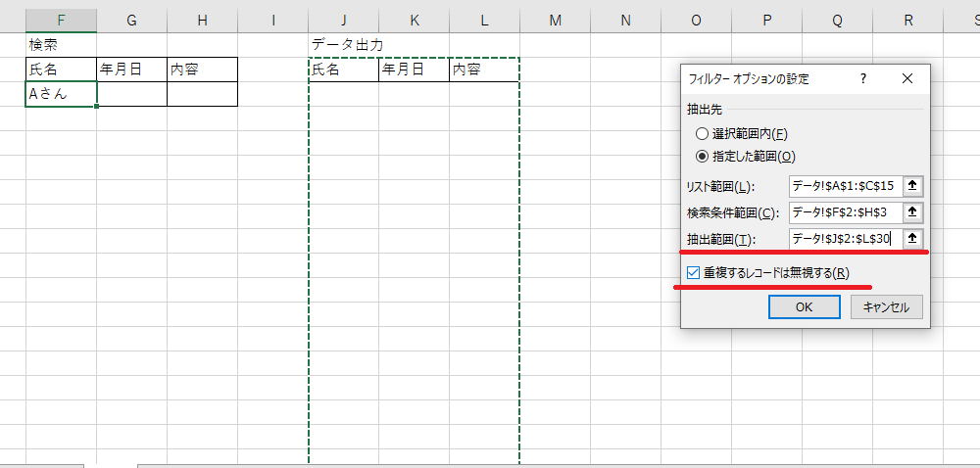Select column L header
The height and width of the screenshot is (468, 980).
(x=484, y=21)
